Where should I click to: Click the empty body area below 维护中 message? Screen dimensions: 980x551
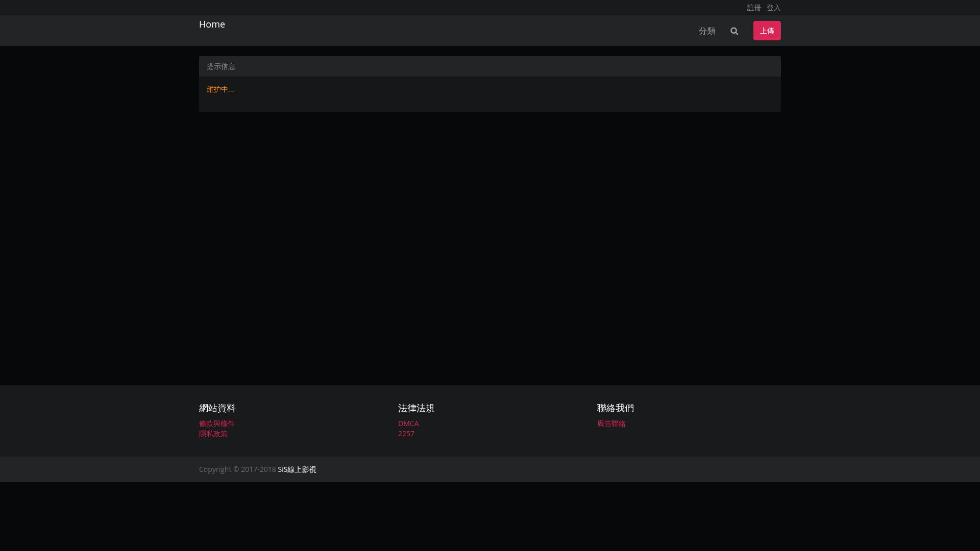point(490,104)
